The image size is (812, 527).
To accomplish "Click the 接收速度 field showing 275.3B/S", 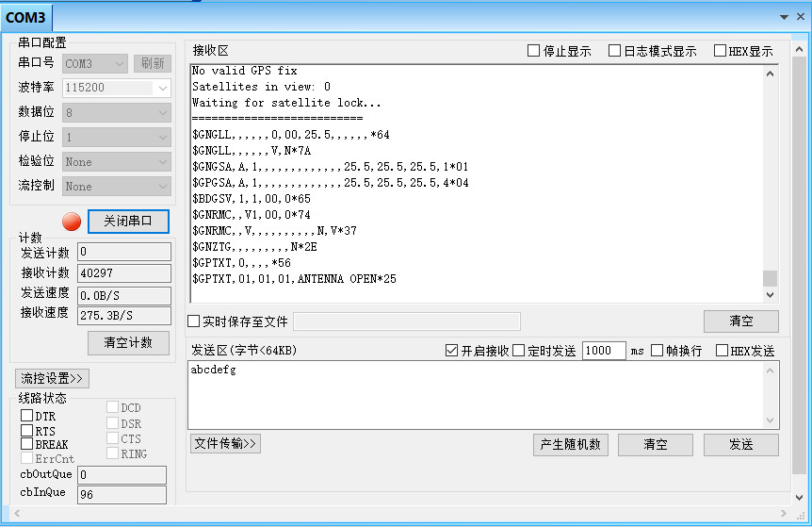I will 124,316.
